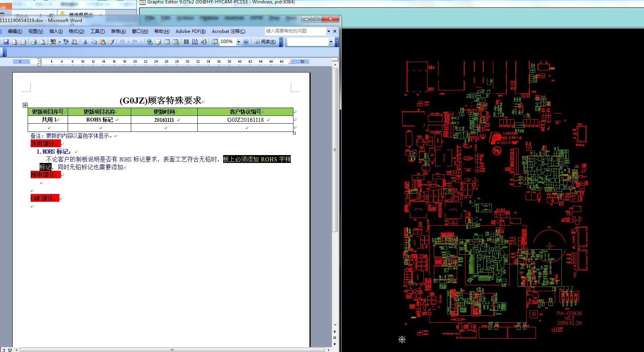This screenshot has width=644, height=352.
Task: Insert Excel worksheet icon in toolbar
Action: pyautogui.click(x=176, y=42)
